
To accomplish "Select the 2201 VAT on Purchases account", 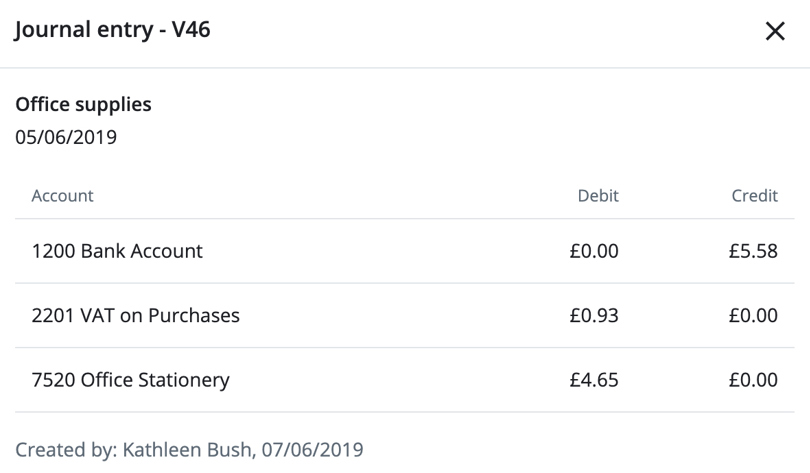I will coord(135,316).
